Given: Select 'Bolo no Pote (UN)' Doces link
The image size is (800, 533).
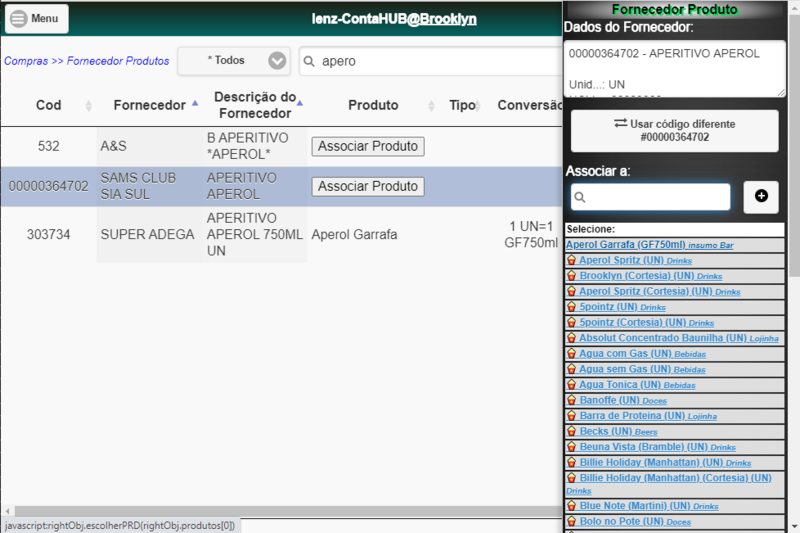Looking at the screenshot, I should (635, 522).
